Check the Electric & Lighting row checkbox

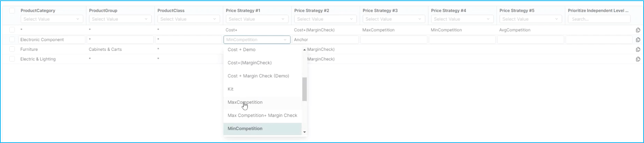[12, 59]
